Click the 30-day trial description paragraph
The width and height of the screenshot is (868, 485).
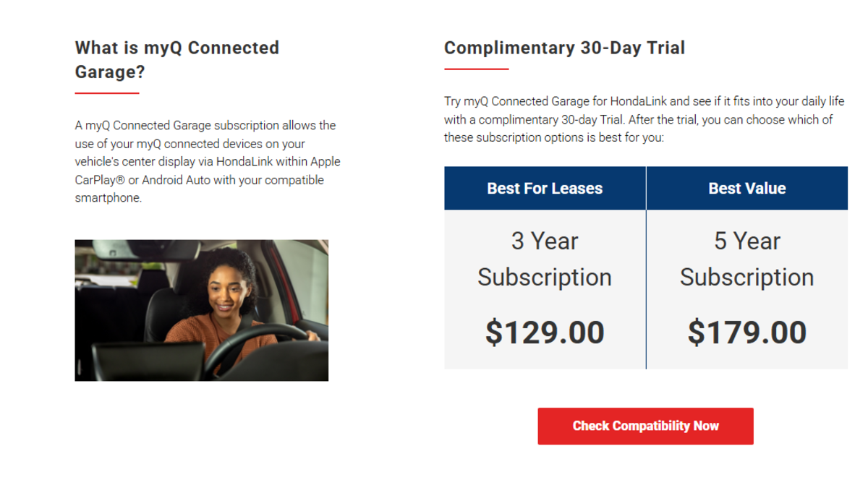coord(639,119)
